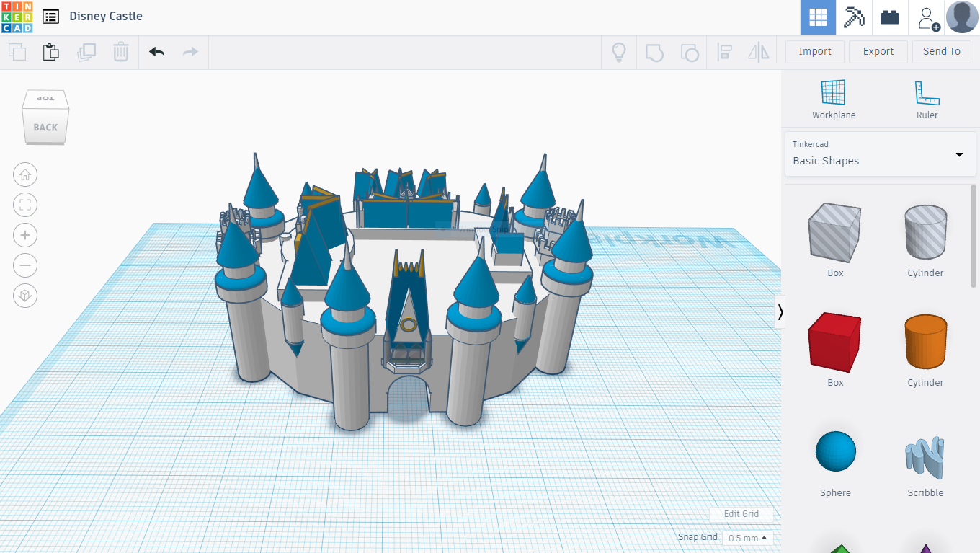
Task: Click the Duplicate and repeat icon
Action: 86,52
